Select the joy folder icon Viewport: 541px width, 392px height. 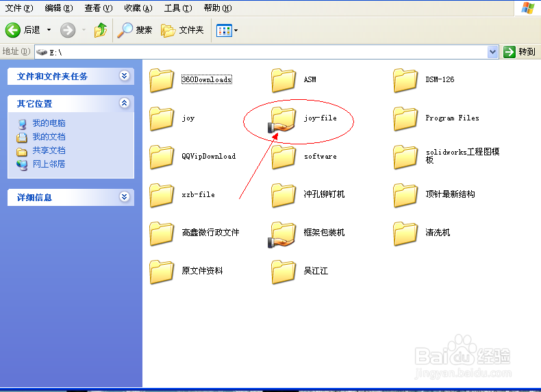point(162,118)
